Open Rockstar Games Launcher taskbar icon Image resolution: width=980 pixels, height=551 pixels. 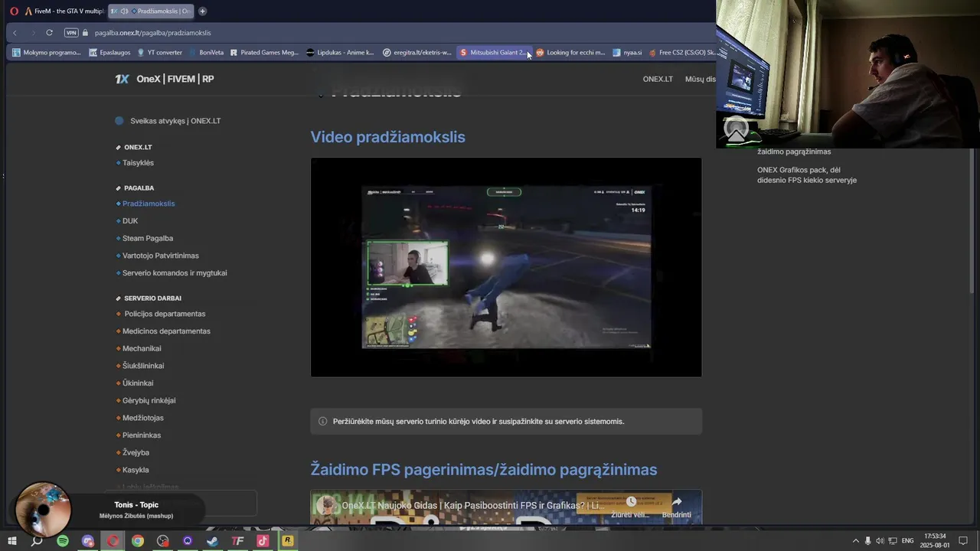[287, 541]
